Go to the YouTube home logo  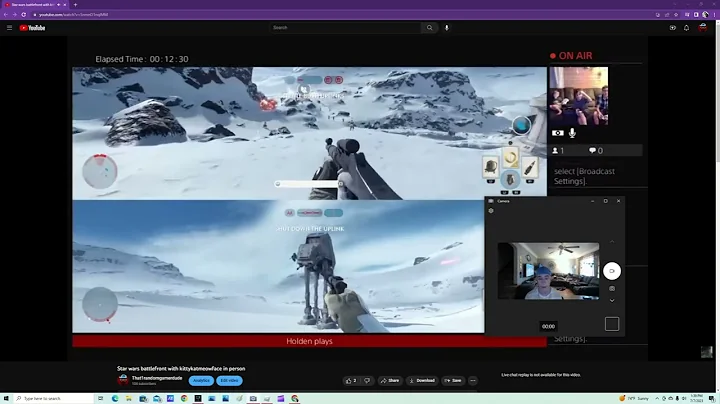pos(32,28)
